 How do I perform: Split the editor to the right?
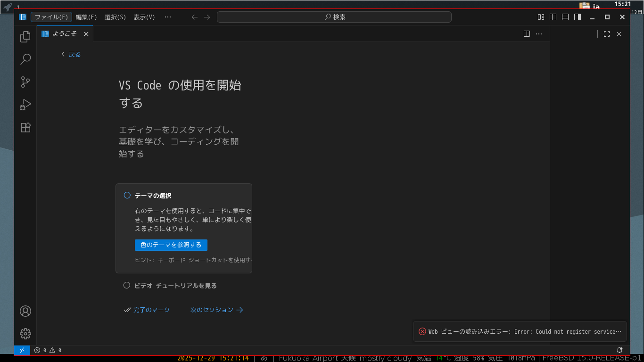tap(527, 34)
